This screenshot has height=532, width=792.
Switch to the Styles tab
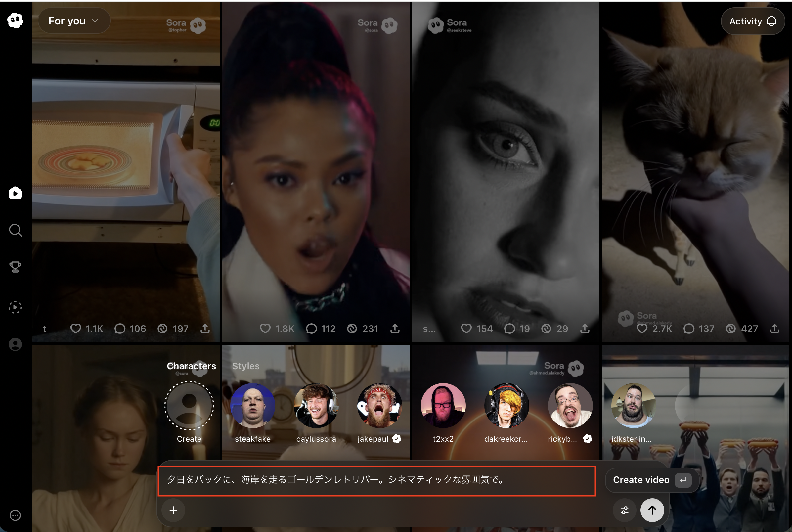point(245,366)
